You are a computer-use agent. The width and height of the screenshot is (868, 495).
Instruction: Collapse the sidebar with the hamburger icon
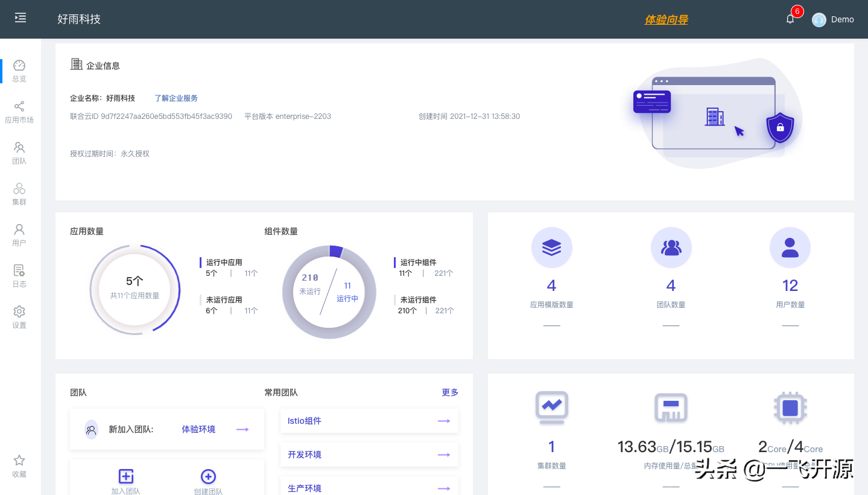tap(20, 18)
